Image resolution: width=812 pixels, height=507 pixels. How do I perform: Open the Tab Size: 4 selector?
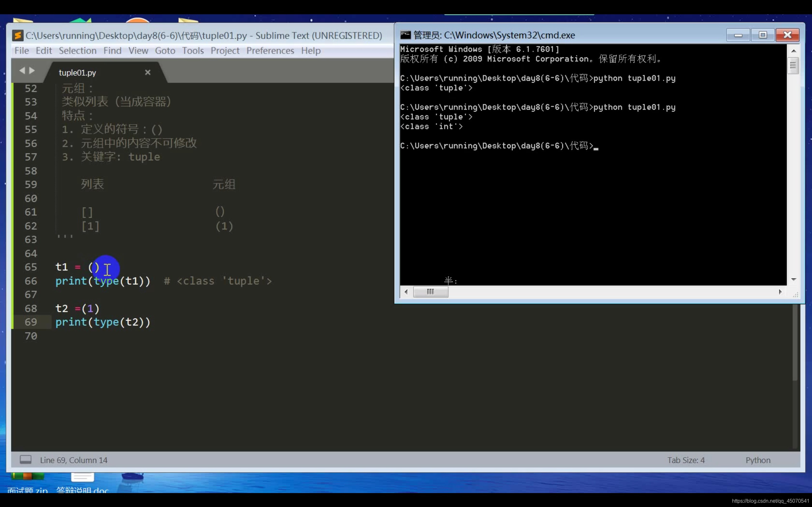[x=686, y=460]
